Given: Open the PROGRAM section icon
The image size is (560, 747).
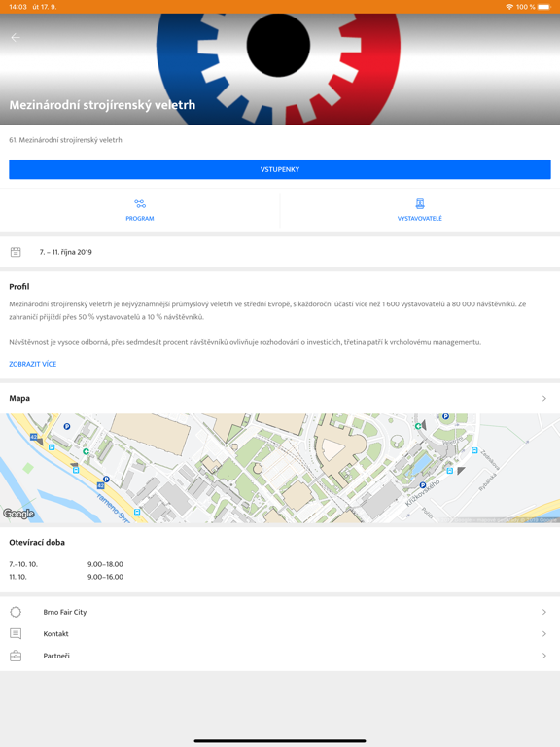Looking at the screenshot, I should point(140,204).
